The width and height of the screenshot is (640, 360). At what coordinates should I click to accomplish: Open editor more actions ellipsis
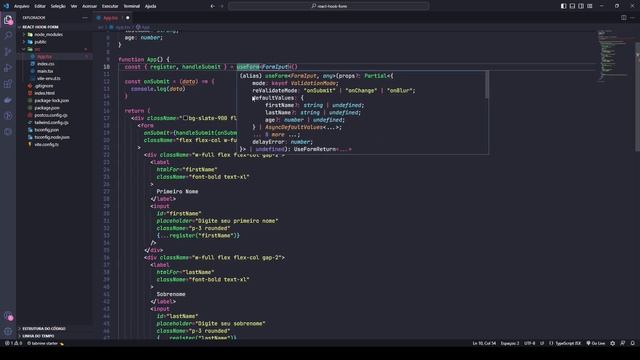(x=633, y=18)
